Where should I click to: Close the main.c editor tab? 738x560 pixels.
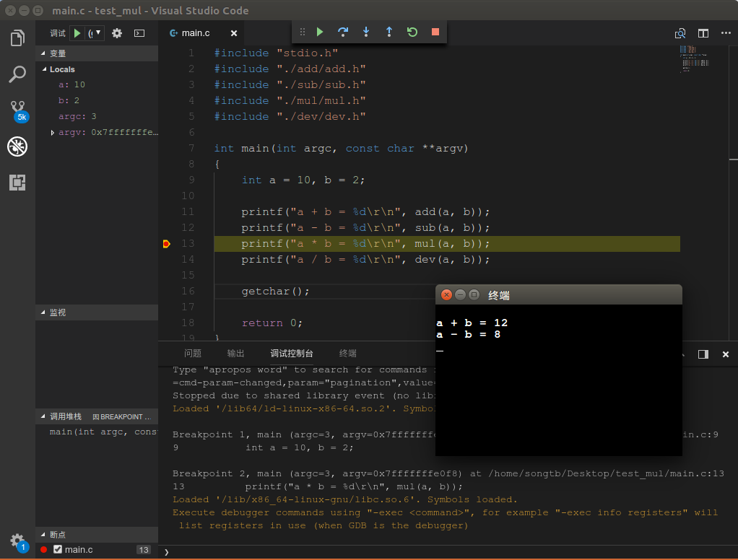click(x=234, y=33)
